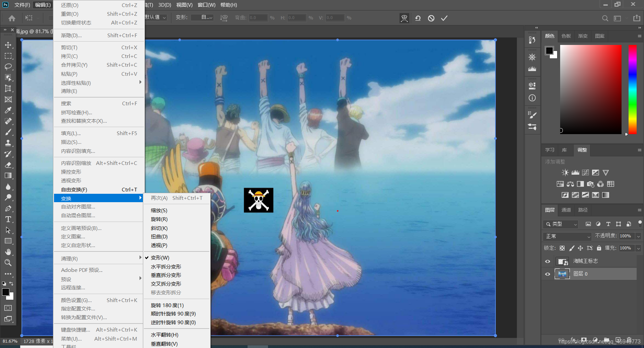Select the Dodge tool
The image size is (644, 348).
[8, 197]
